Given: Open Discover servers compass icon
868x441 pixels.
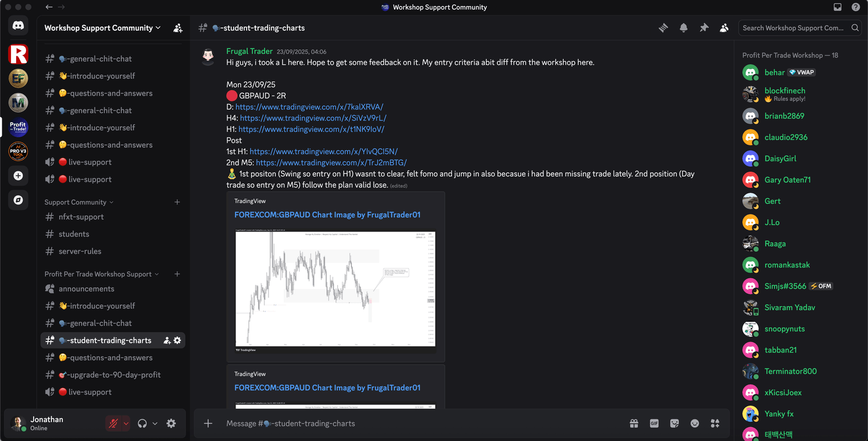Looking at the screenshot, I should [x=18, y=200].
